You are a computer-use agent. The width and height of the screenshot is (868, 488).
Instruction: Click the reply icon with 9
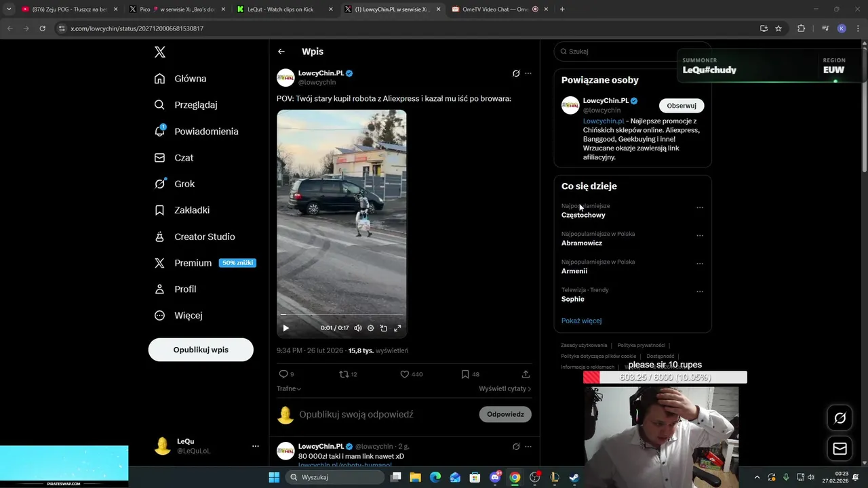click(286, 374)
